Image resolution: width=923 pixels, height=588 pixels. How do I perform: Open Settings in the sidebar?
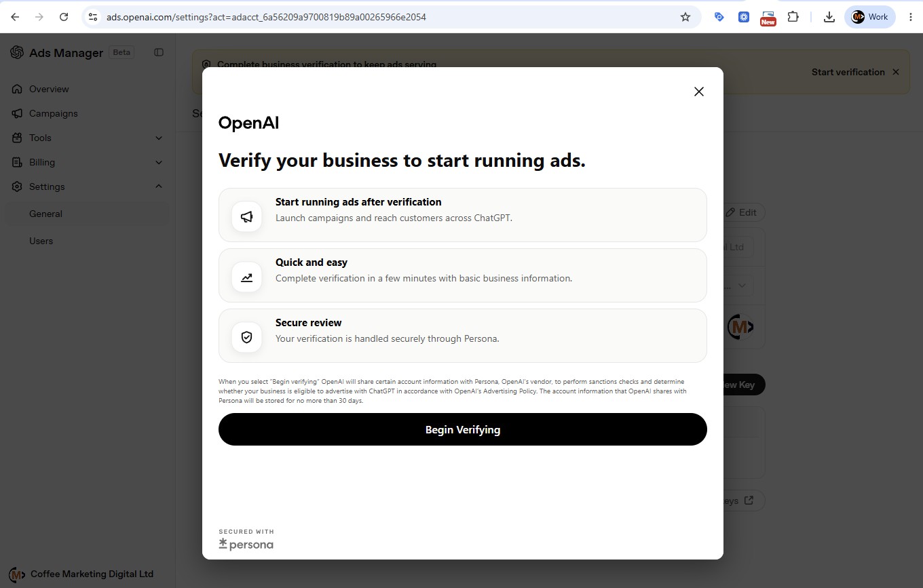(x=47, y=187)
